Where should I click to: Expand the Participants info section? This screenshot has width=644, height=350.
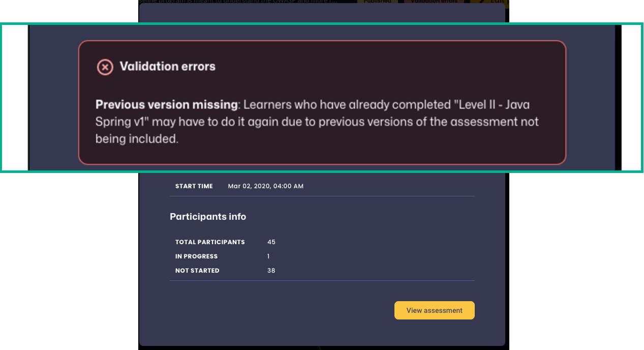pyautogui.click(x=208, y=216)
